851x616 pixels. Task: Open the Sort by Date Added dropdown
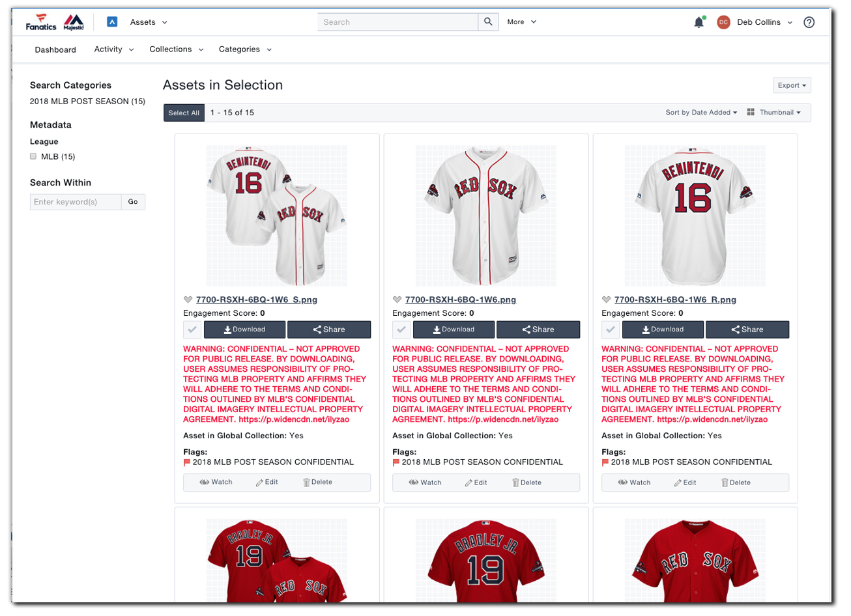pyautogui.click(x=701, y=113)
